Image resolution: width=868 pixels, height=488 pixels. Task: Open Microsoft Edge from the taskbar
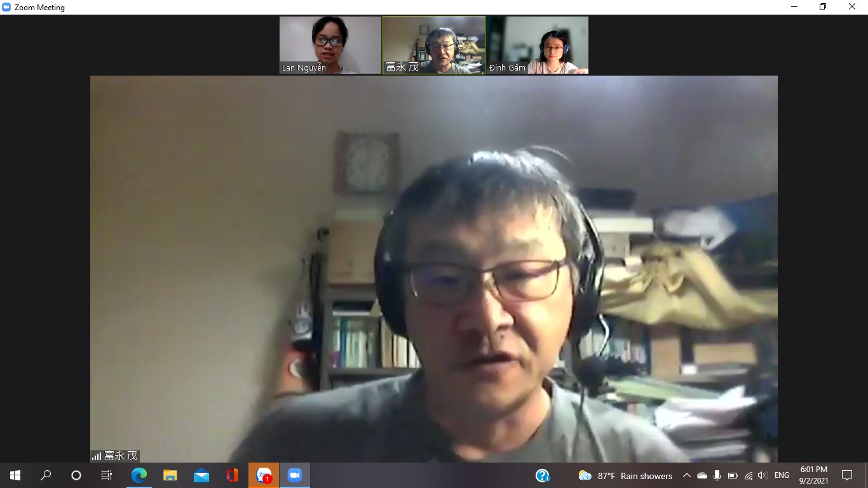[x=139, y=475]
